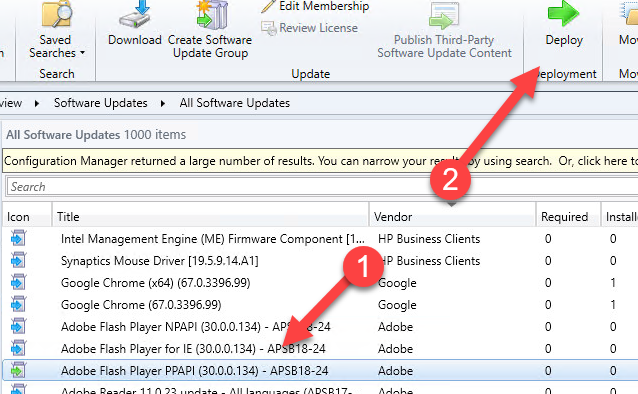This screenshot has height=394, width=638.
Task: Sort by the Title column header
Action: click(x=210, y=217)
